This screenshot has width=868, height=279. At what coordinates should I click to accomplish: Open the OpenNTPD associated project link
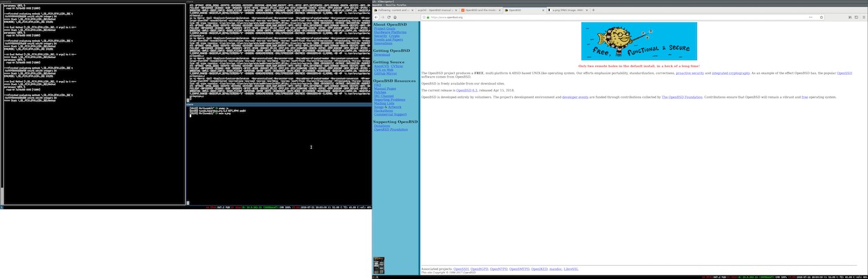coord(499,269)
